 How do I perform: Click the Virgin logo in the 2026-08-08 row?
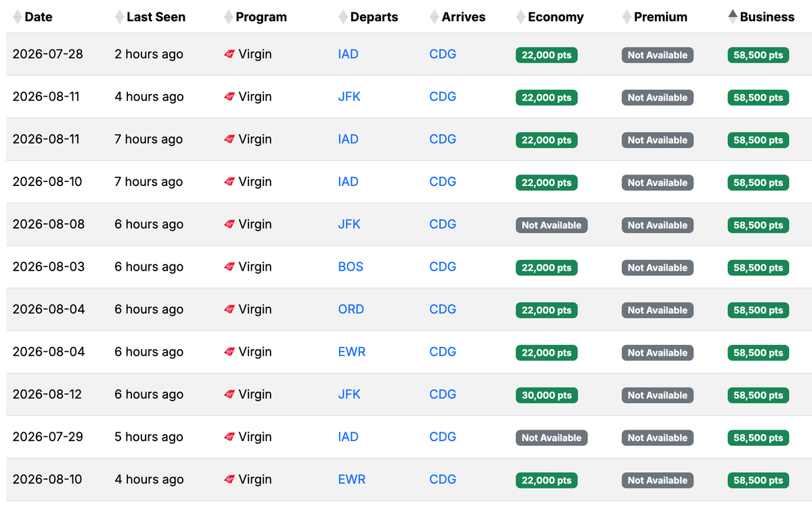coord(231,224)
